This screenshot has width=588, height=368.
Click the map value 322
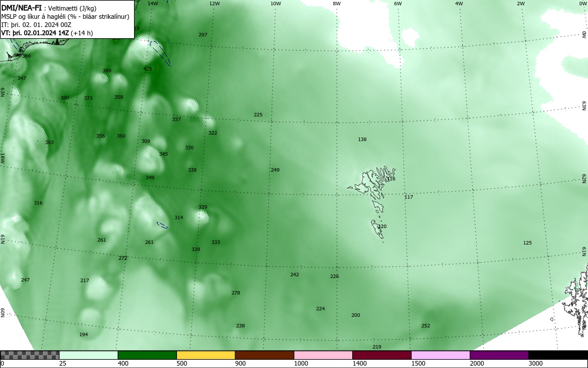[x=213, y=133]
